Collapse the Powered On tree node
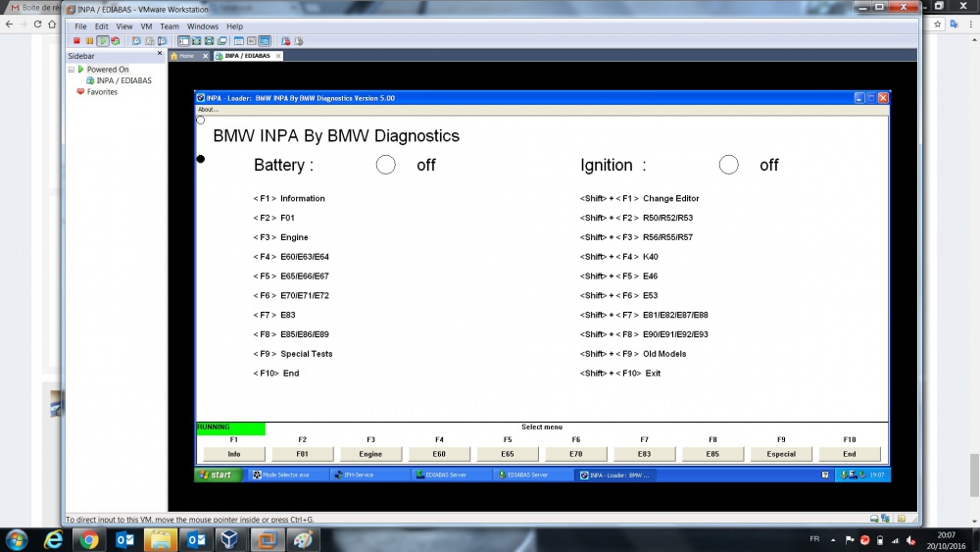 [72, 70]
